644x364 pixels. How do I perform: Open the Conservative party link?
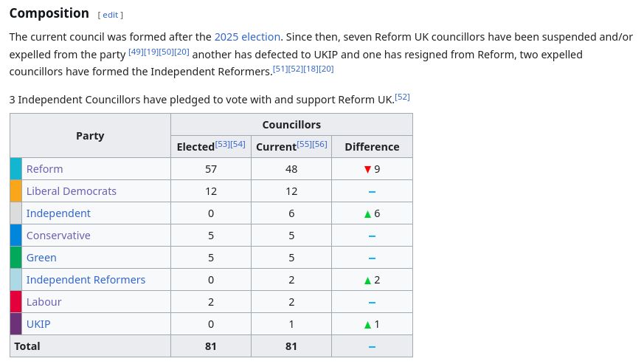pyautogui.click(x=58, y=236)
